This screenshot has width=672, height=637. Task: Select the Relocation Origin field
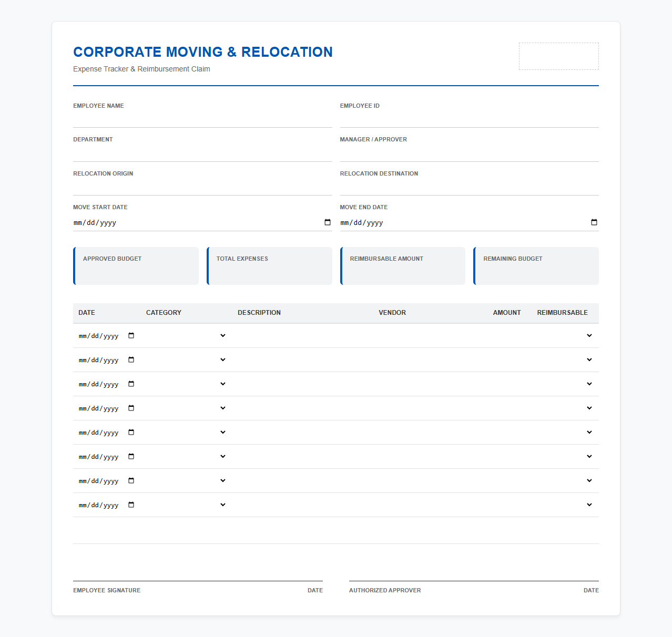(x=202, y=188)
